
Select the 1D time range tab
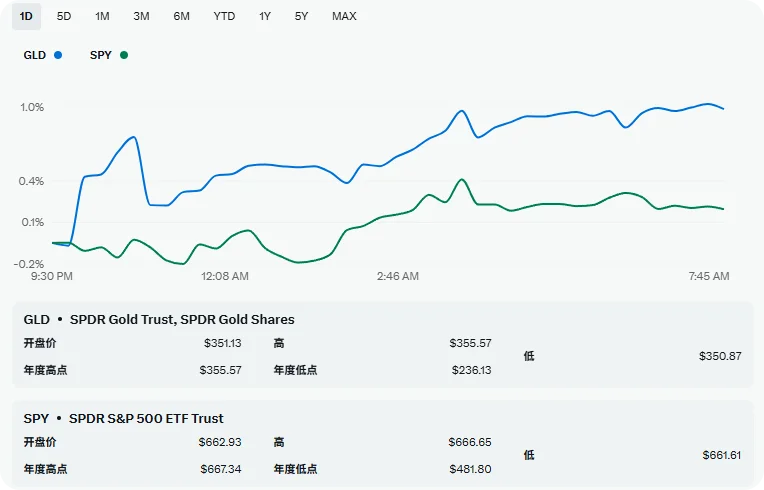pos(26,16)
